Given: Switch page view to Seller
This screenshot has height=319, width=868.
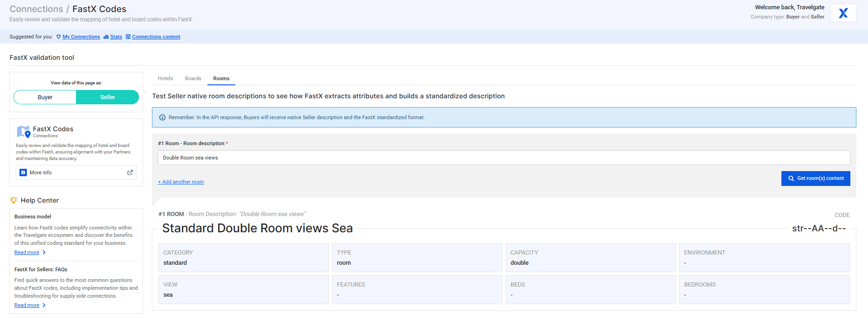Looking at the screenshot, I should [107, 97].
